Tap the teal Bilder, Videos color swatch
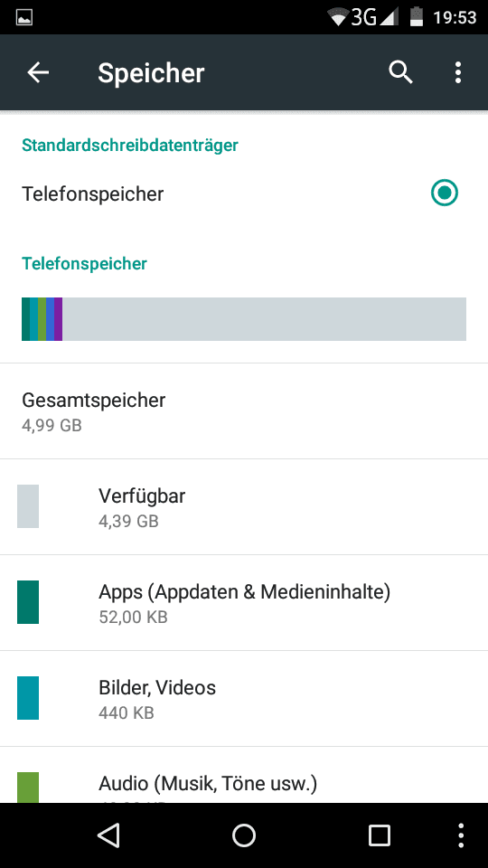The width and height of the screenshot is (488, 868). click(x=28, y=698)
